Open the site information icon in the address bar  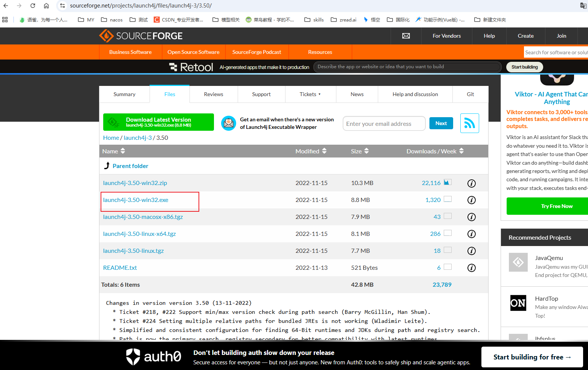63,6
